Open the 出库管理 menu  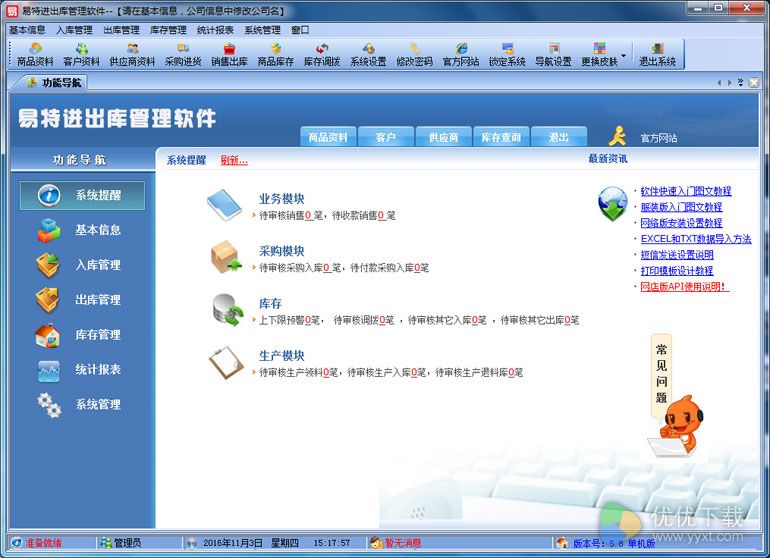pyautogui.click(x=121, y=30)
